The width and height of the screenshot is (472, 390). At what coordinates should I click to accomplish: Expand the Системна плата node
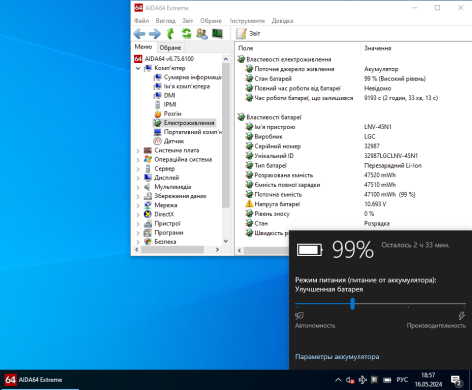pyautogui.click(x=138, y=151)
